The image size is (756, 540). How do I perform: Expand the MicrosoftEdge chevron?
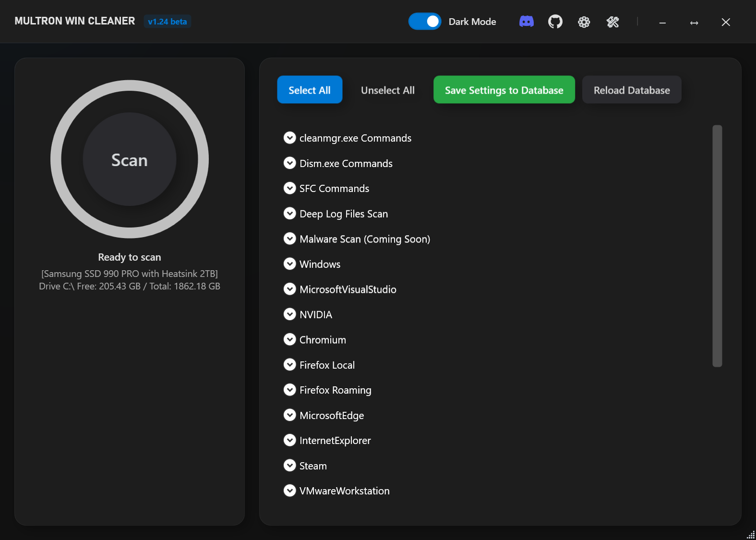(x=290, y=415)
